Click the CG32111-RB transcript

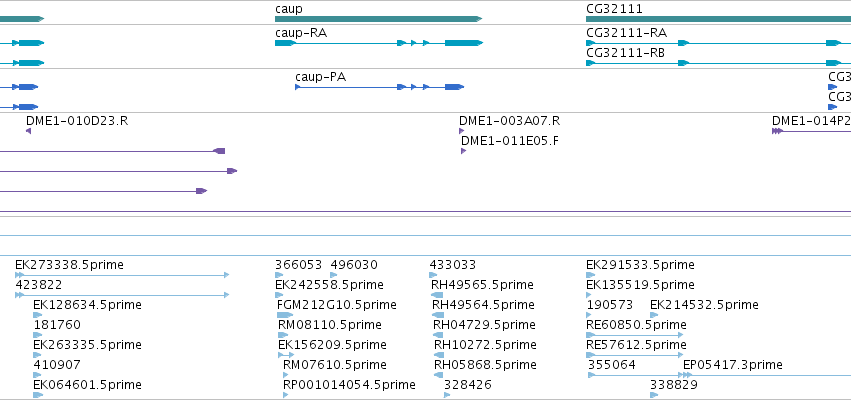pyautogui.click(x=719, y=63)
